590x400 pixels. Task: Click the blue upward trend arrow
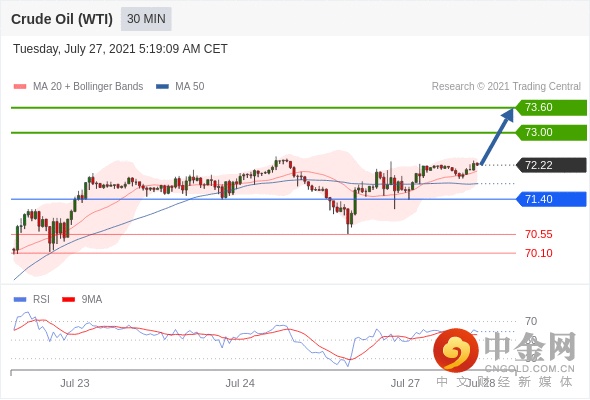coord(497,137)
